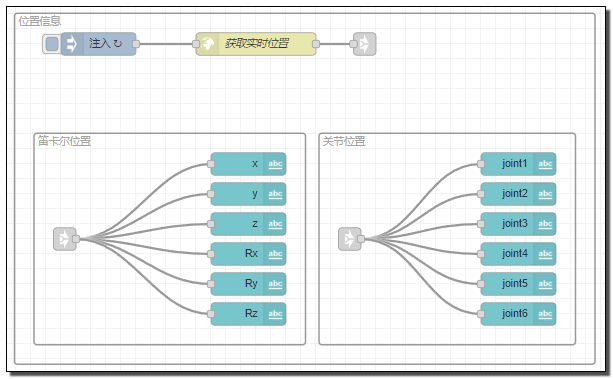Image resolution: width=613 pixels, height=379 pixels.
Task: Select the z text node
Action: (248, 224)
